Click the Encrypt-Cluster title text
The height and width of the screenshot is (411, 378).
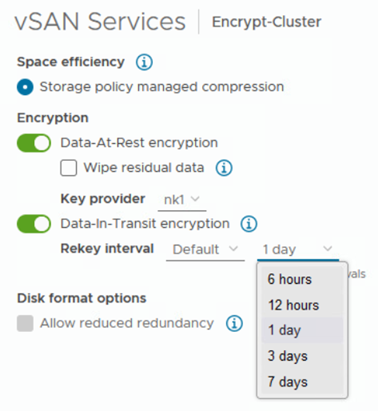(x=267, y=22)
